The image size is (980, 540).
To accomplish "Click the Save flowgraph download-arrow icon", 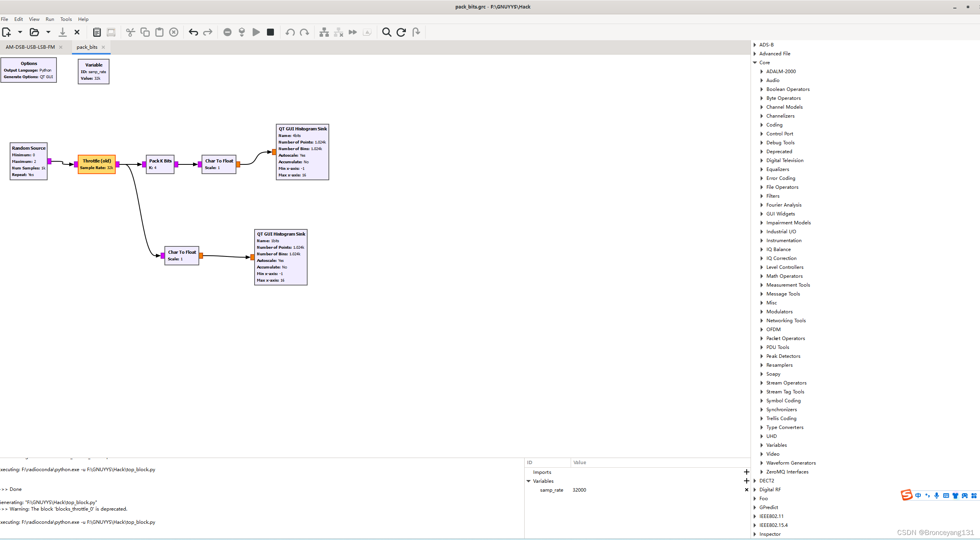I will pyautogui.click(x=62, y=32).
